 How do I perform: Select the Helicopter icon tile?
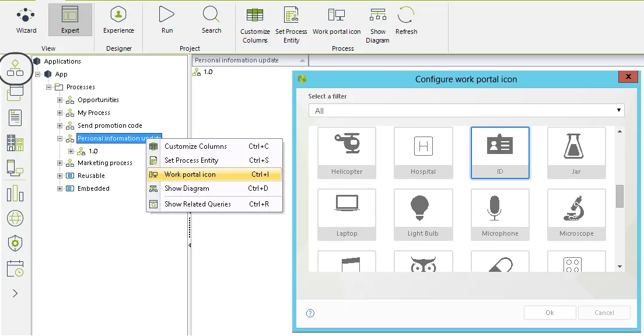point(346,153)
